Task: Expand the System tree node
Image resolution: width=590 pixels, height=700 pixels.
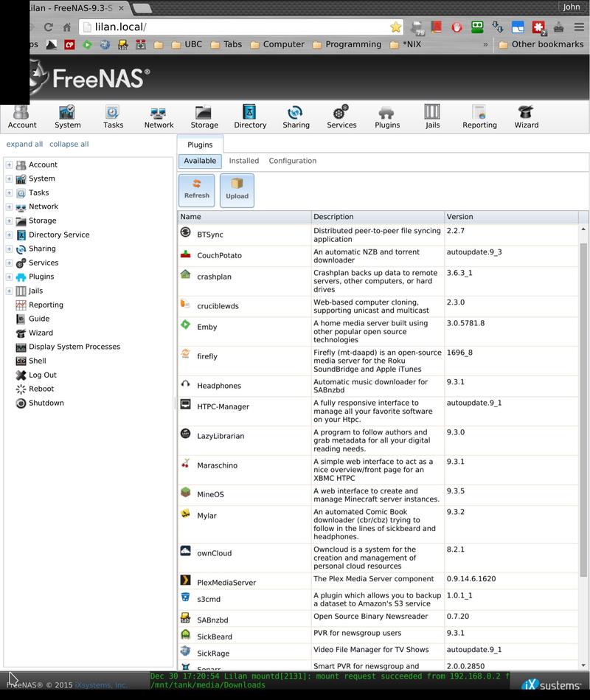Action: [9, 179]
